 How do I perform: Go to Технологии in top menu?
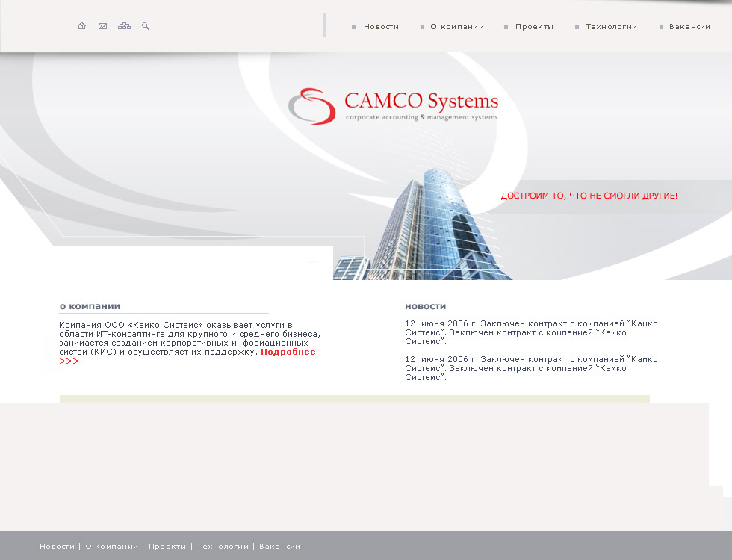[611, 27]
